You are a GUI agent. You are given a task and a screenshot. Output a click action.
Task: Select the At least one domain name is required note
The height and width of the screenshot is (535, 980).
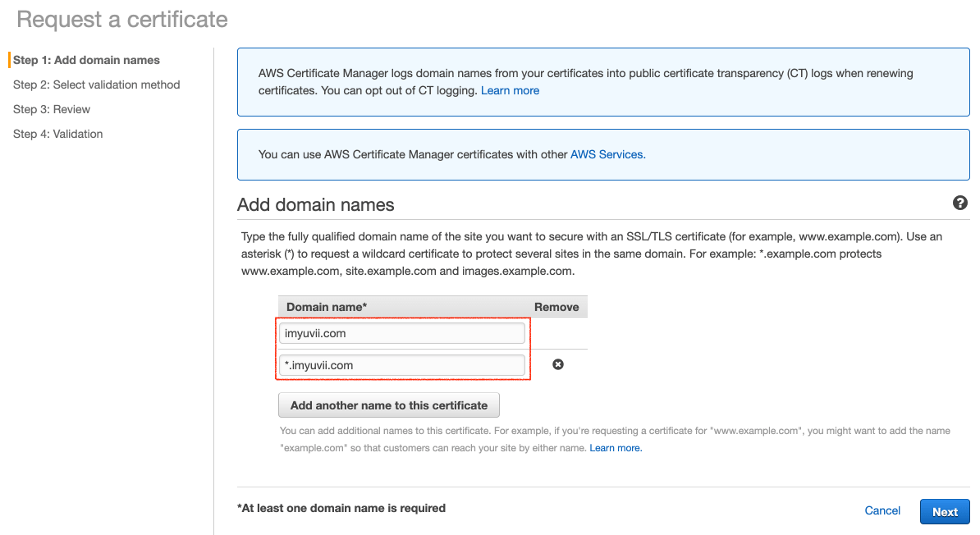tap(341, 508)
